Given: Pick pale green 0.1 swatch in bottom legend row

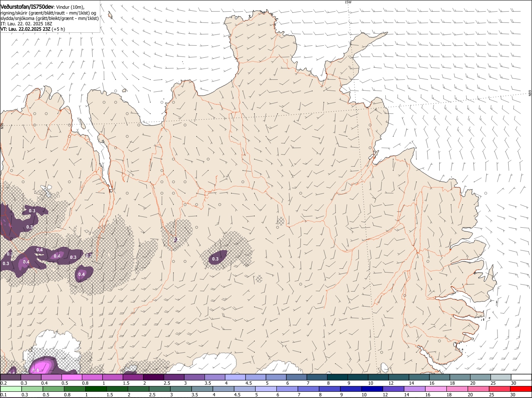Looking at the screenshot, I should click(x=11, y=389).
